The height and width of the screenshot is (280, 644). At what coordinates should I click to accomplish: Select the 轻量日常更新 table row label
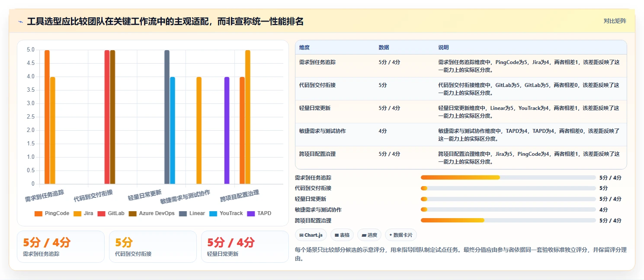click(x=315, y=108)
